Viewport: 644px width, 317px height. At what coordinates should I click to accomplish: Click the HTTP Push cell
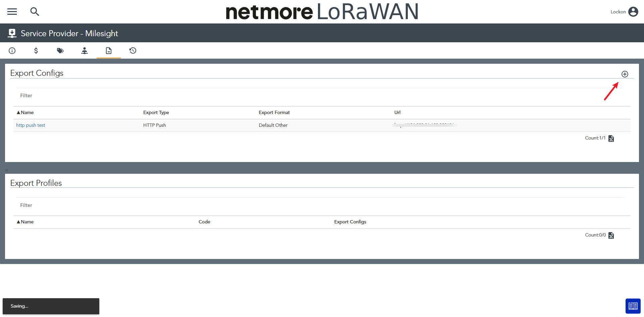[x=155, y=125]
